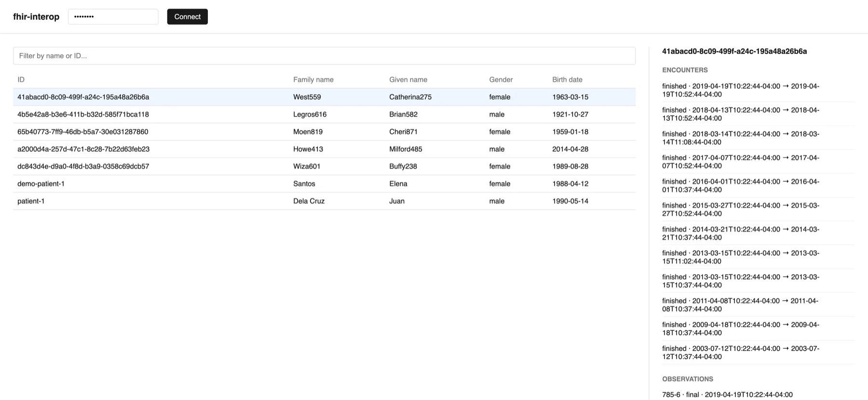Click given name Elena
The width and height of the screenshot is (868, 400).
(398, 184)
